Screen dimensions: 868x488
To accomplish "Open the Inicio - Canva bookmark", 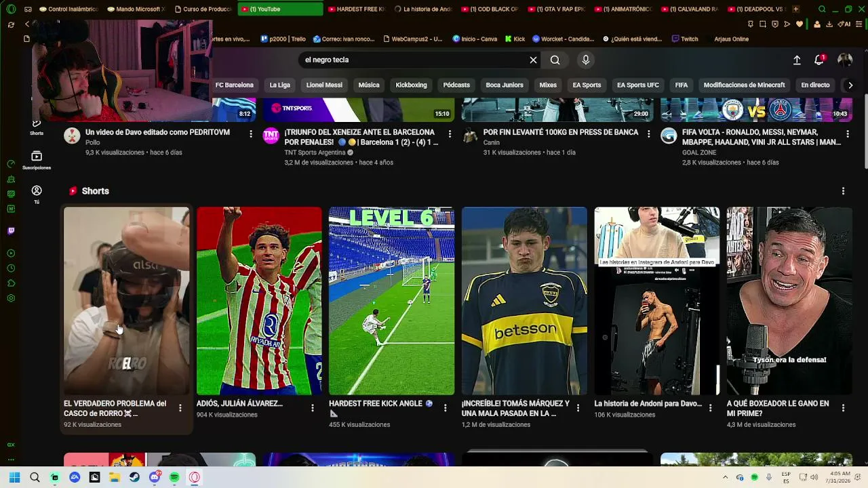I will (x=475, y=39).
